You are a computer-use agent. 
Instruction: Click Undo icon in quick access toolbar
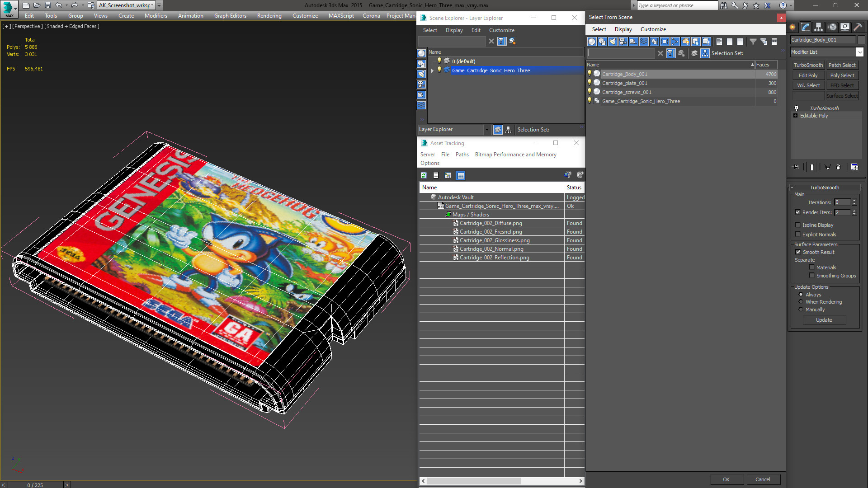(x=59, y=5)
